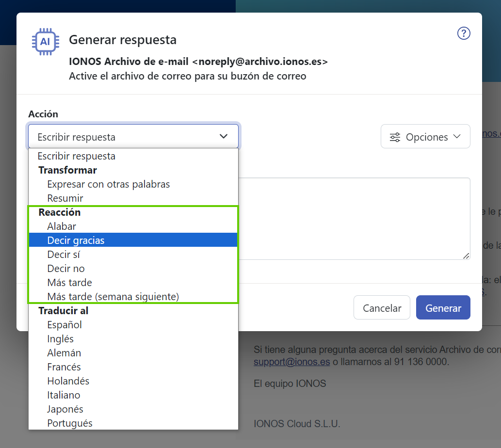
Task: Translate to Italiano
Action: pyautogui.click(x=133, y=395)
